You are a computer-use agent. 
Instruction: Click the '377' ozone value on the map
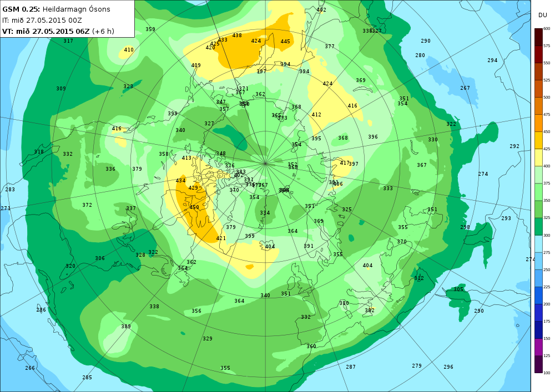330,47
